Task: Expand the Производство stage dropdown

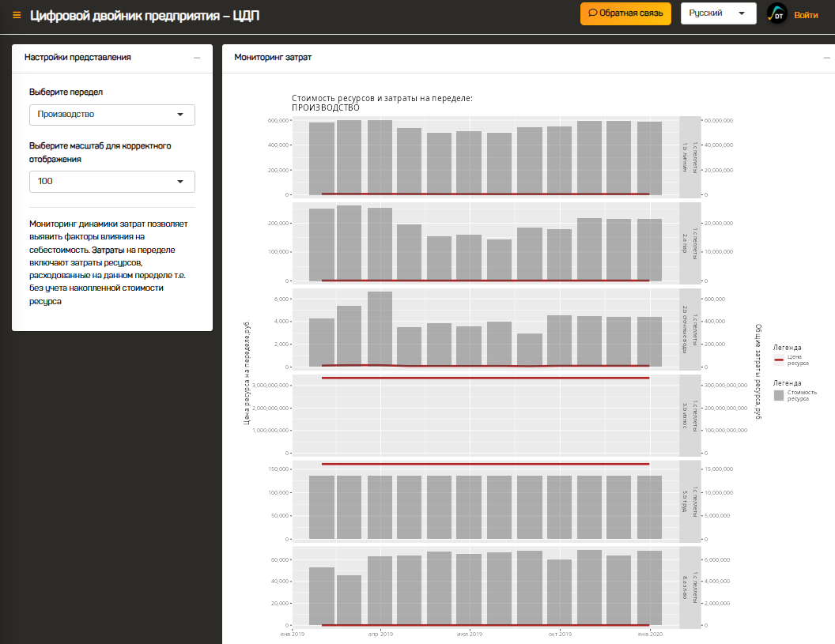Action: click(111, 115)
